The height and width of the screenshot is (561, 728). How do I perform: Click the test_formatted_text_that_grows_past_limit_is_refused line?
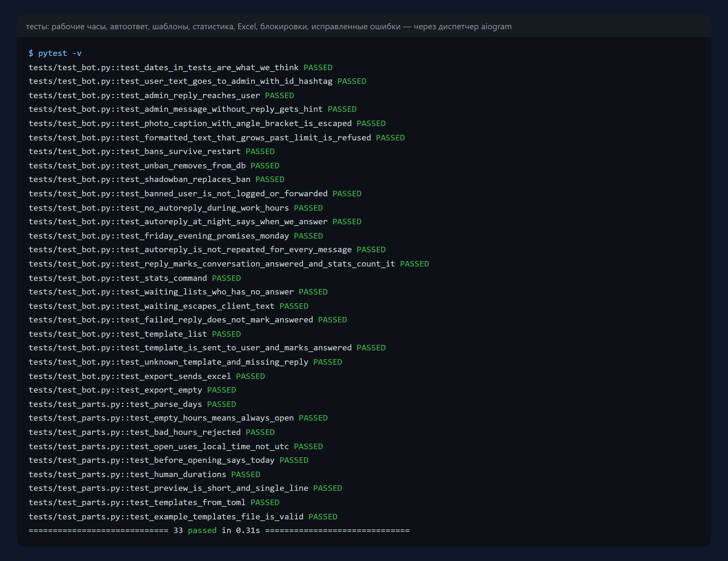point(217,138)
